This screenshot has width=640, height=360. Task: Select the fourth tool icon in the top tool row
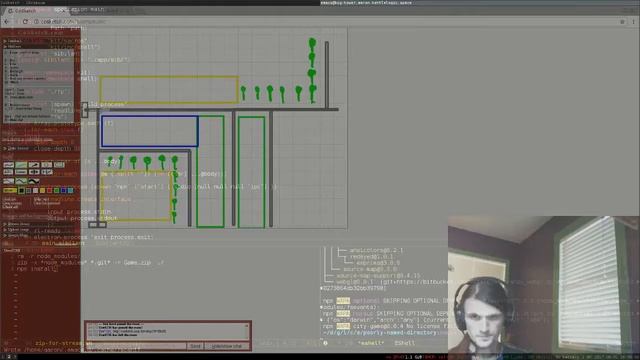click(47, 165)
